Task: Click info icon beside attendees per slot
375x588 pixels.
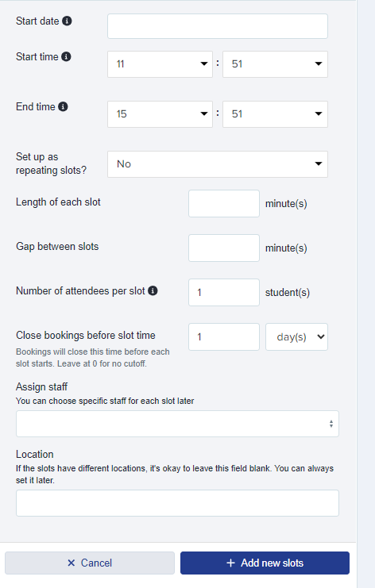Action: [153, 290]
